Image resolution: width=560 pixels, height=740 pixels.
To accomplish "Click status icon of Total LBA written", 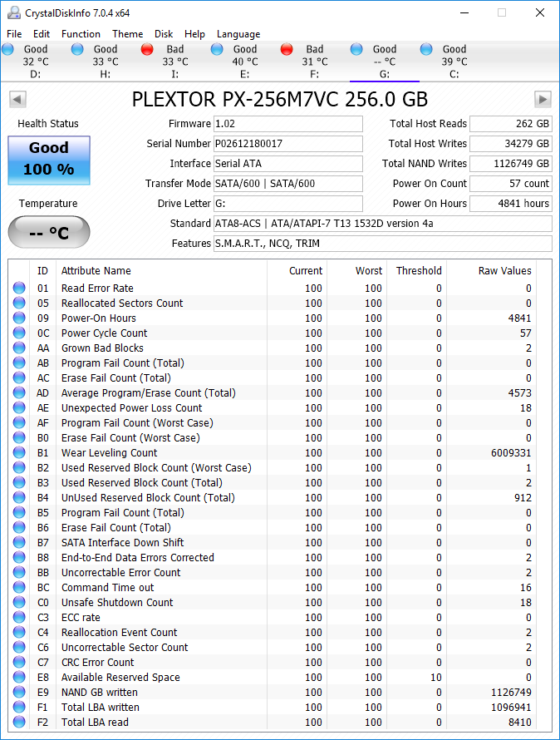I will [19, 707].
